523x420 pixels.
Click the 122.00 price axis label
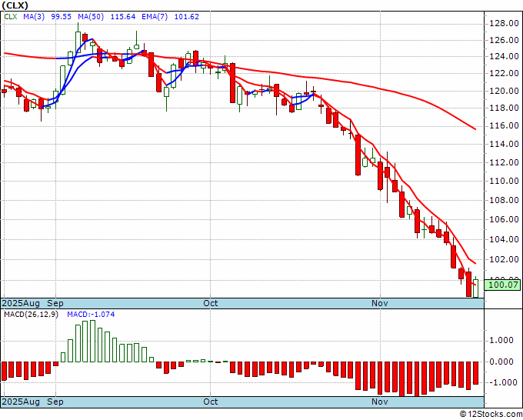(x=504, y=73)
